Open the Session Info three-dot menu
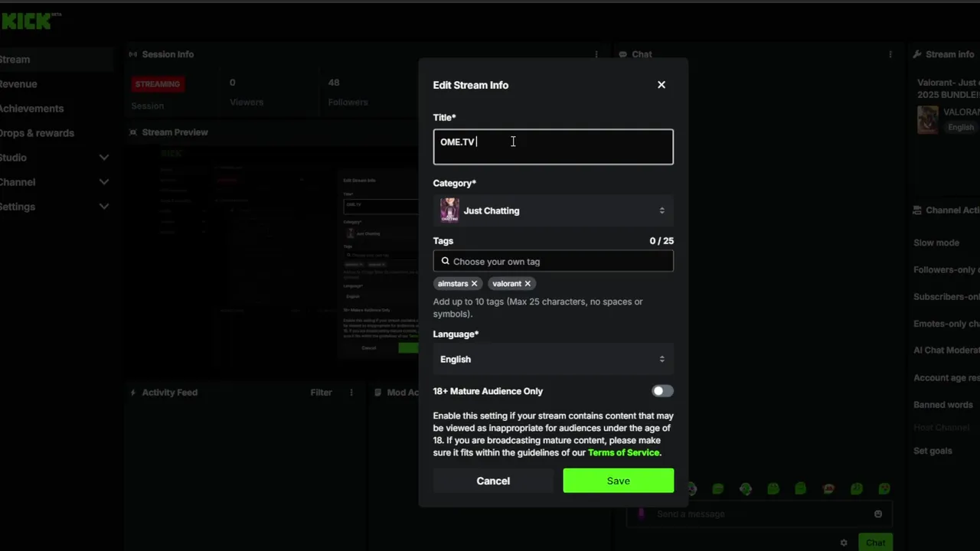 pos(596,54)
